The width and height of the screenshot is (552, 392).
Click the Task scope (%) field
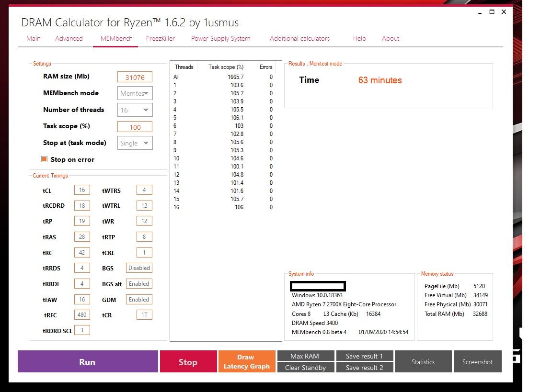tap(135, 127)
